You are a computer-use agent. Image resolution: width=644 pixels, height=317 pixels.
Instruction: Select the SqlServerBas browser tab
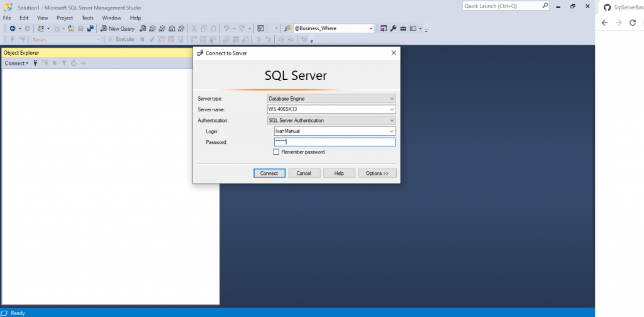623,8
